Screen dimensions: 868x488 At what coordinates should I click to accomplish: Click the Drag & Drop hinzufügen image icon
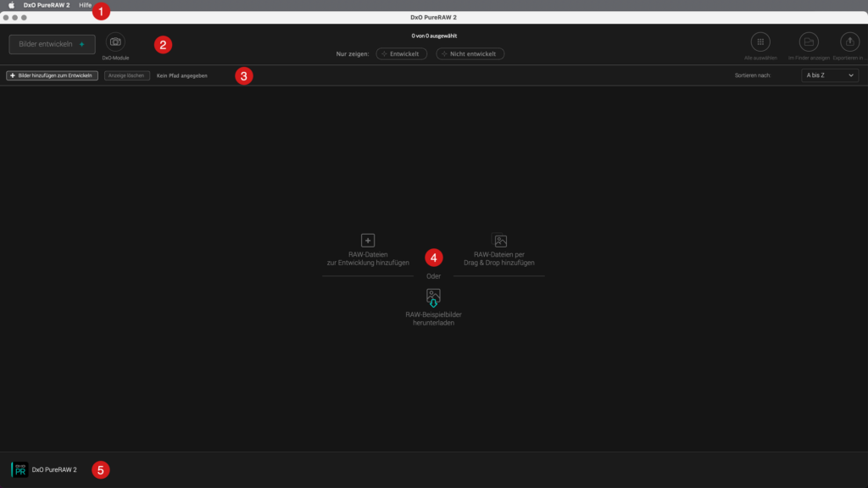coord(500,240)
